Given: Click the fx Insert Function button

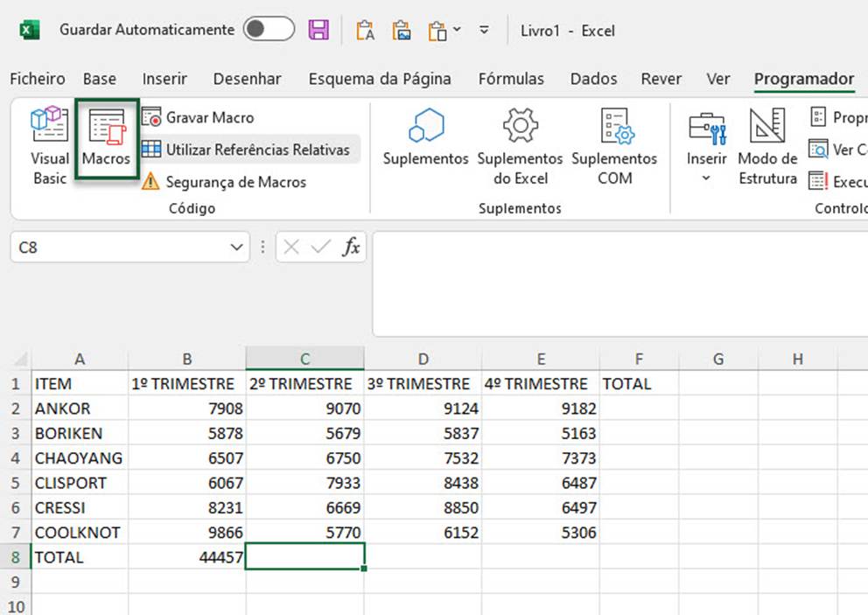Looking at the screenshot, I should click(351, 248).
